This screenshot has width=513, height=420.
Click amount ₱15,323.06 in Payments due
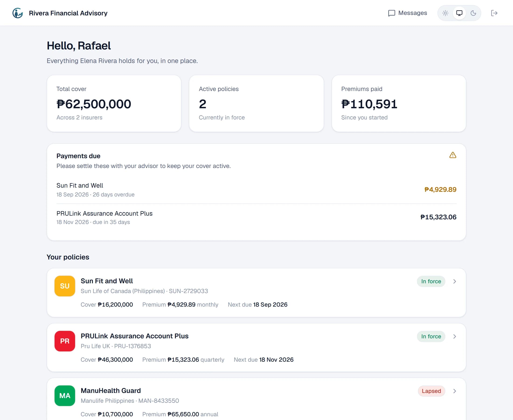(x=438, y=217)
